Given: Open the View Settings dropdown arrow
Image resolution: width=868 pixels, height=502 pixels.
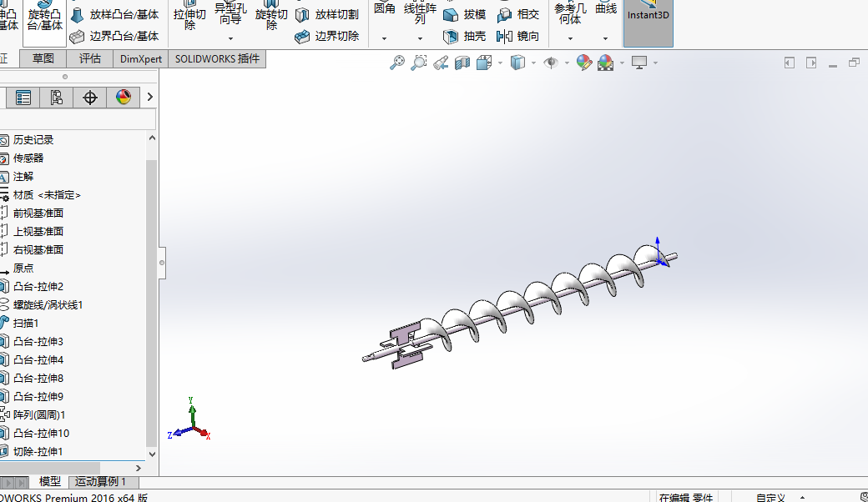Looking at the screenshot, I should tap(655, 63).
